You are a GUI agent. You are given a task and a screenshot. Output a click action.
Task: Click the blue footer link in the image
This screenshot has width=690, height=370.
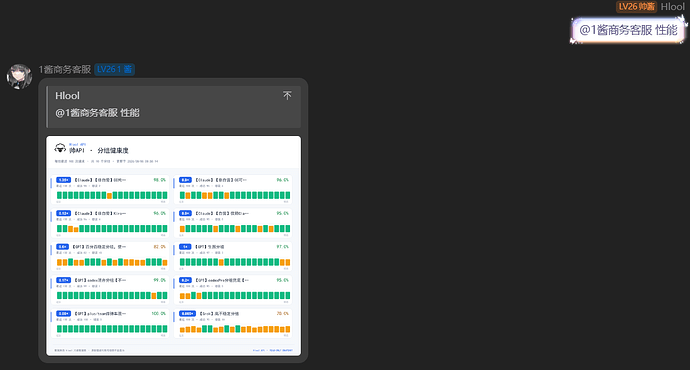273,350
